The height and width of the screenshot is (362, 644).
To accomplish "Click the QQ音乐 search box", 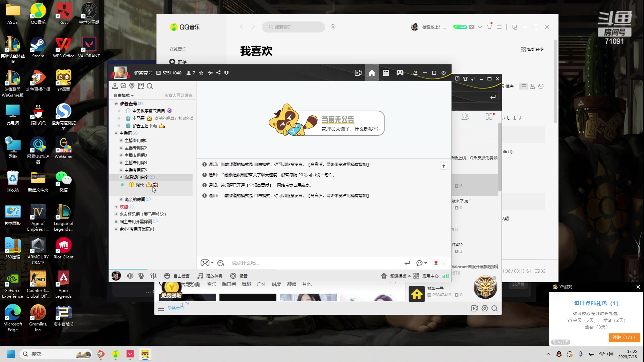I will (x=293, y=27).
